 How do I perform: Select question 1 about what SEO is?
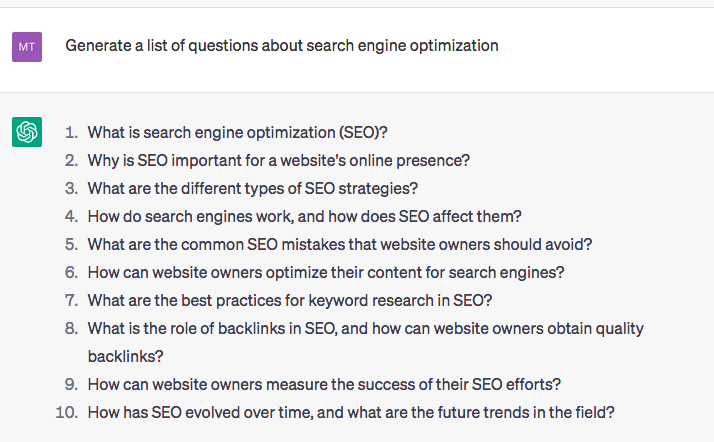click(x=237, y=132)
